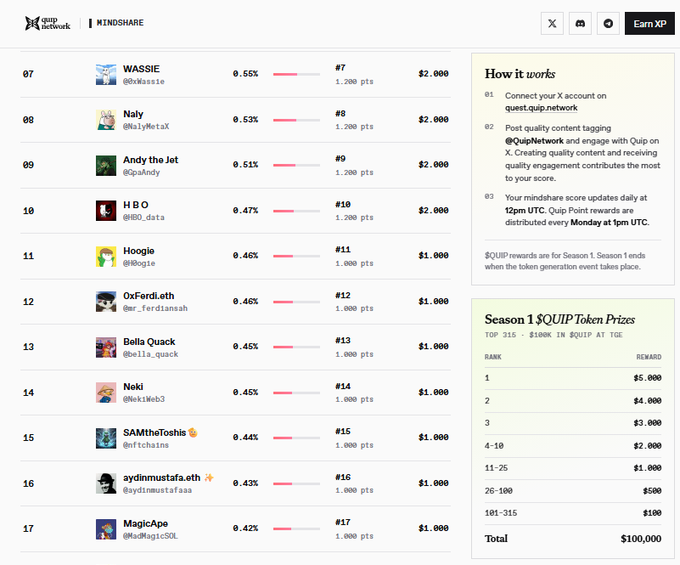Click WASSIE's avatar thumbnail
The image size is (680, 565).
coord(106,74)
